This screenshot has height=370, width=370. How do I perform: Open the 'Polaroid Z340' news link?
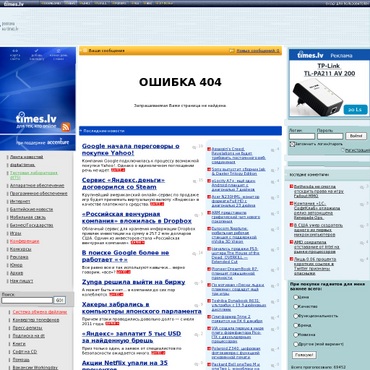click(236, 353)
